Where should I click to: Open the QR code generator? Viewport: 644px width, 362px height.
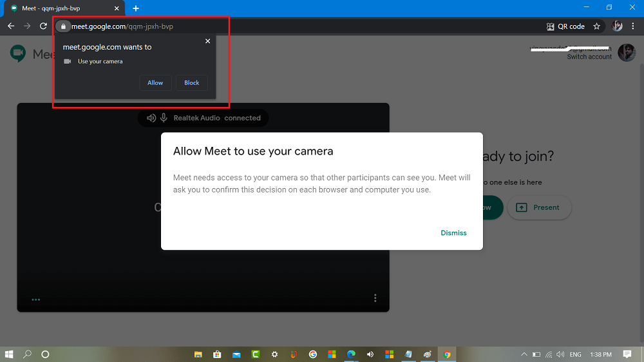tap(565, 26)
